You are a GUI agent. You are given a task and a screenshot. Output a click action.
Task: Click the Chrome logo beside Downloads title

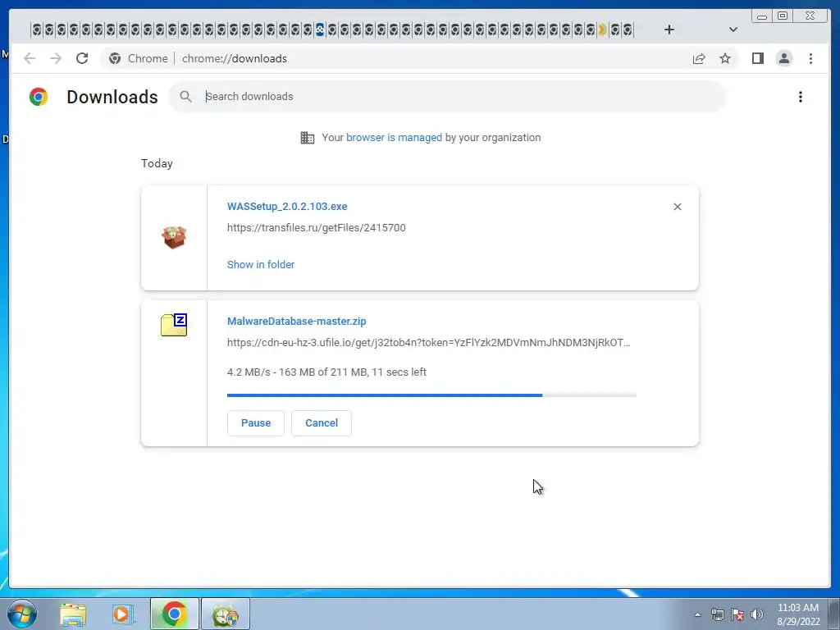39,97
